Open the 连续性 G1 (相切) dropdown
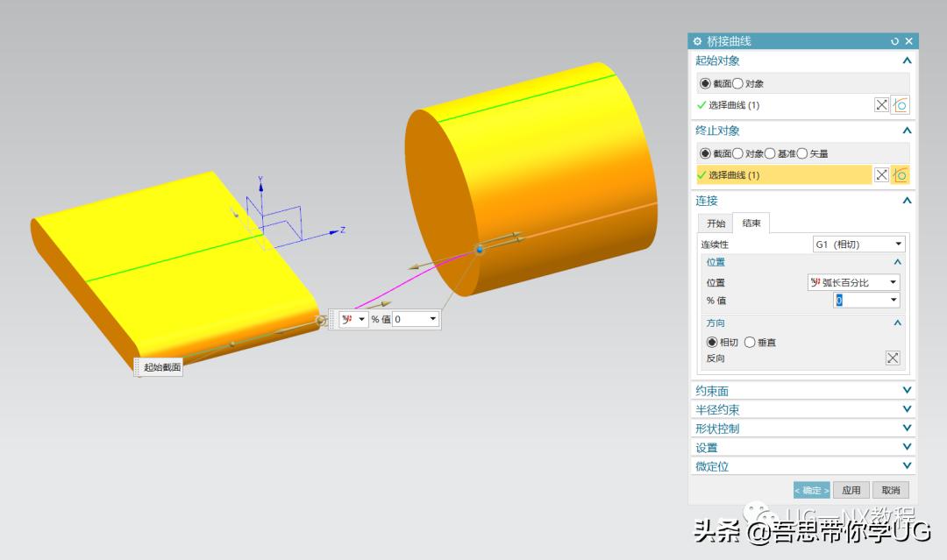This screenshot has height=560, width=947. coord(858,244)
